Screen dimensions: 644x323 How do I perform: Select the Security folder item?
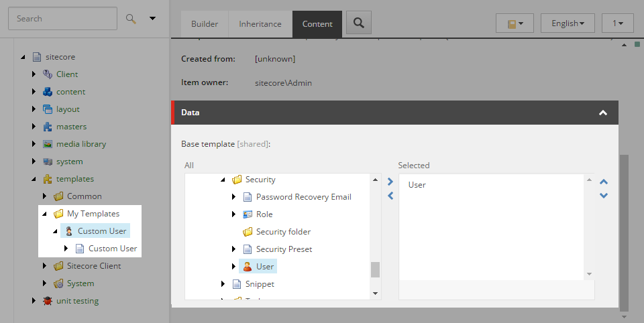pyautogui.click(x=283, y=232)
